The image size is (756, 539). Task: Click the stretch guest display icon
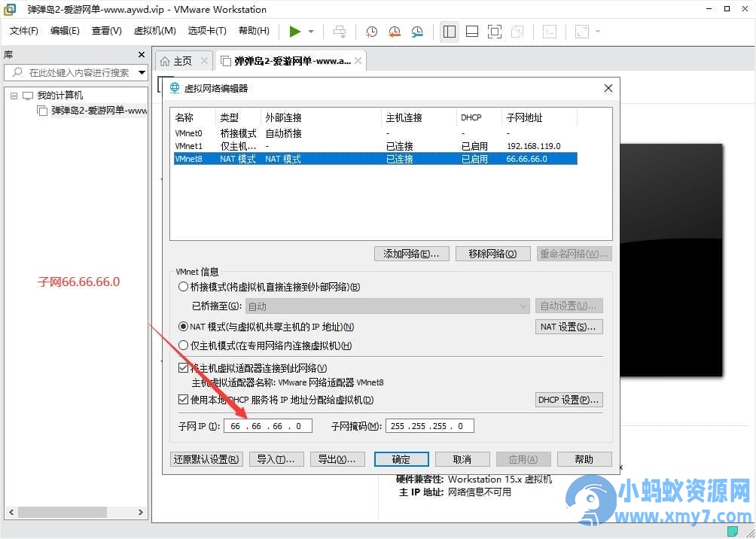(582, 32)
